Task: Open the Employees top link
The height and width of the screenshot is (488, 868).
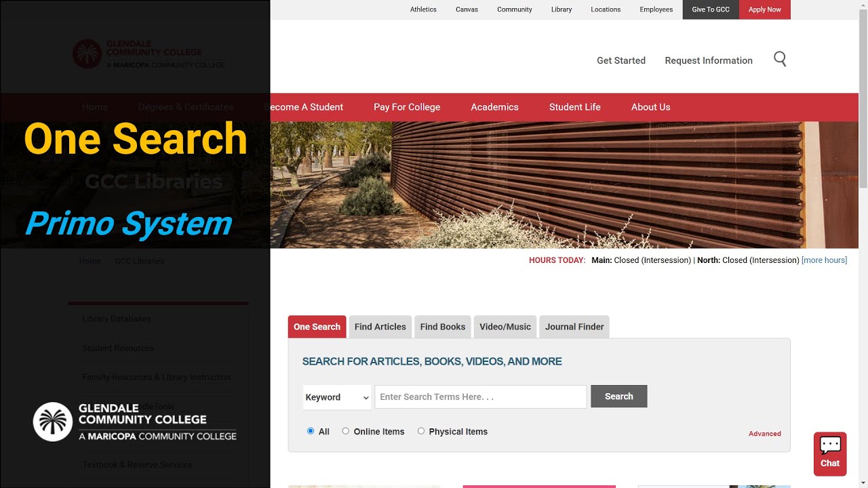Action: coord(656,9)
